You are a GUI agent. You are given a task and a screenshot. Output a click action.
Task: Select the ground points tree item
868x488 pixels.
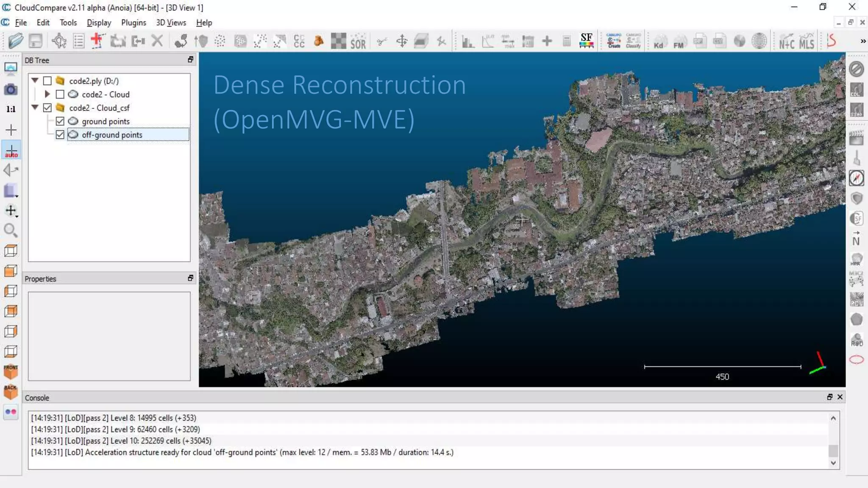106,122
